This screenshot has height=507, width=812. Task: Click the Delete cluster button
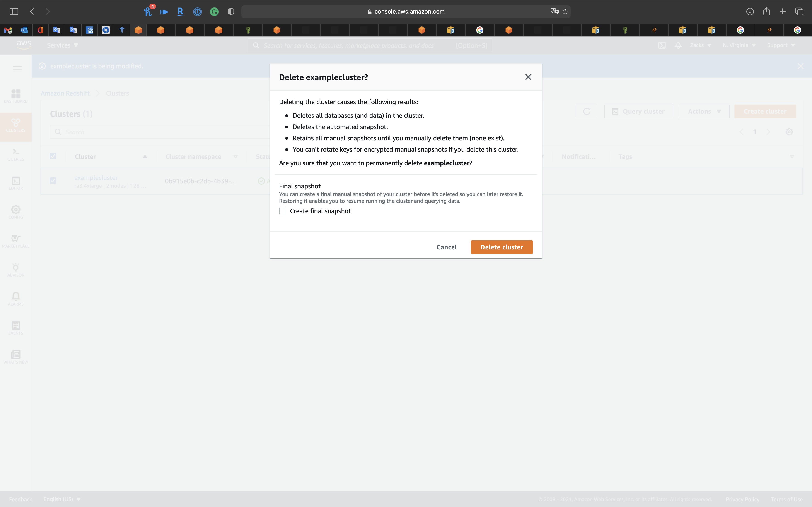[x=501, y=247]
